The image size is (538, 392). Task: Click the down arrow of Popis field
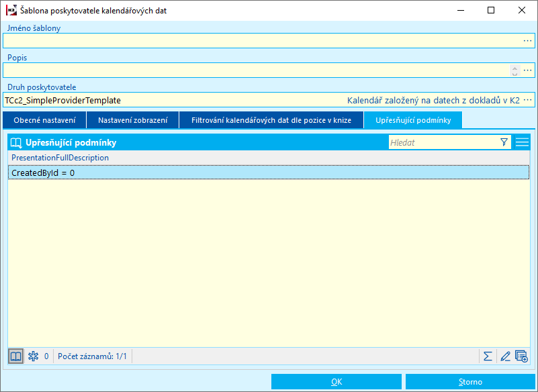(x=514, y=73)
